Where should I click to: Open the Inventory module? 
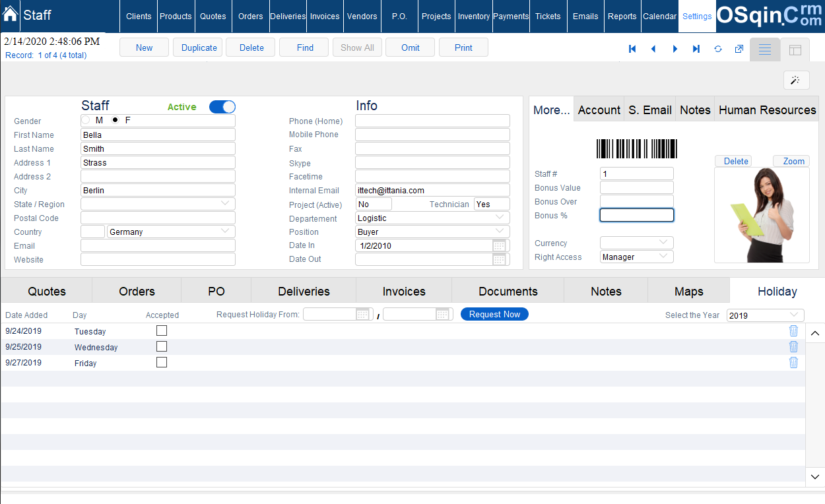474,16
